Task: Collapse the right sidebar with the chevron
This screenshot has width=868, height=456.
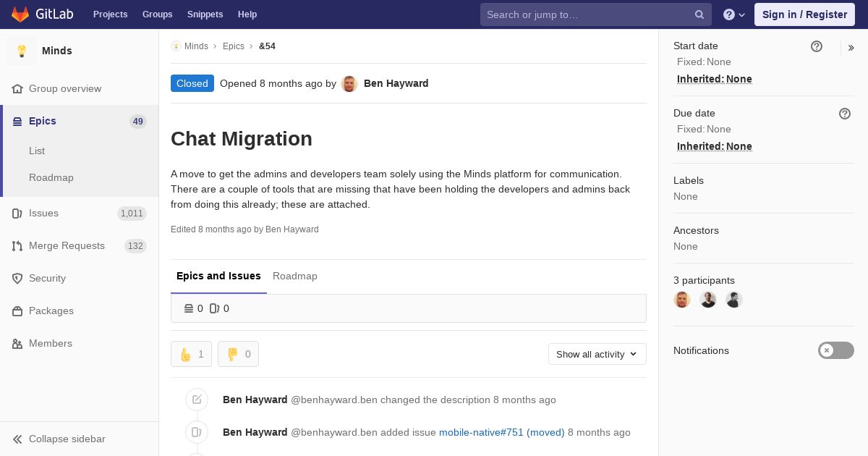Action: (851, 48)
